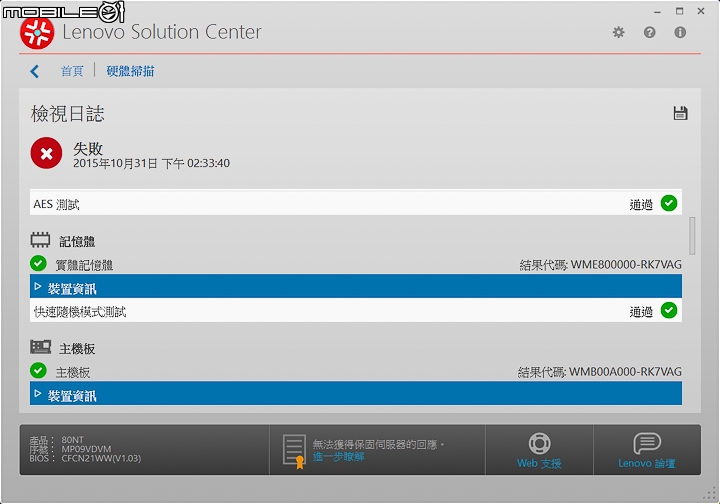Click the Lenovo 論壇 speech bubble icon
720x504 pixels.
click(x=647, y=443)
